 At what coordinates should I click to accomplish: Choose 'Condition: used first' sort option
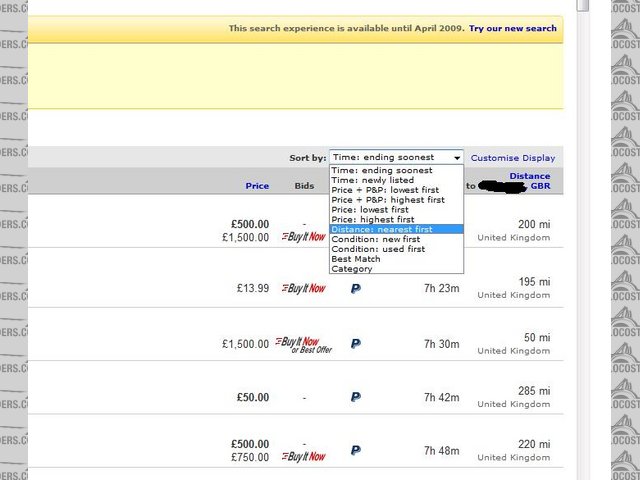pos(378,249)
